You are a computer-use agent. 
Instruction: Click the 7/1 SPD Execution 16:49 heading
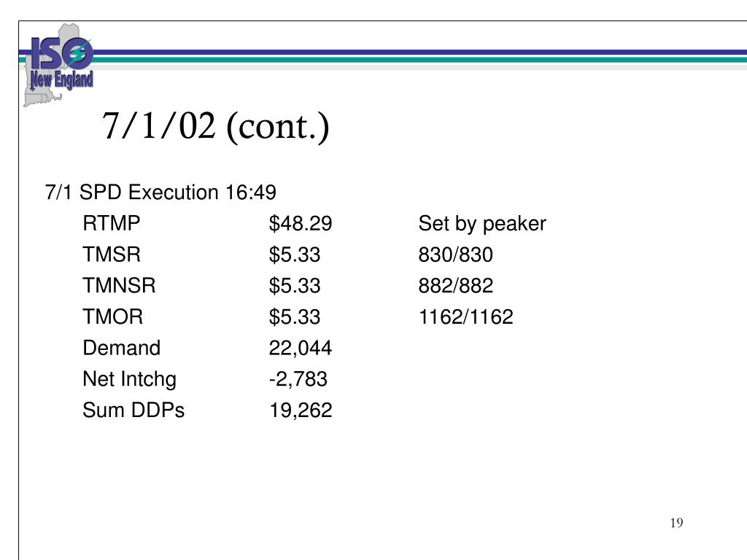[160, 192]
